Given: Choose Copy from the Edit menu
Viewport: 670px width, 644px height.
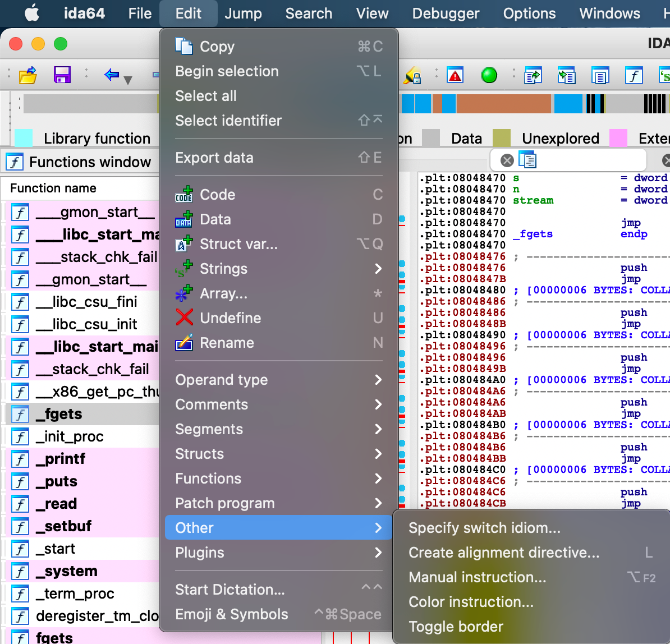Looking at the screenshot, I should pos(278,46).
